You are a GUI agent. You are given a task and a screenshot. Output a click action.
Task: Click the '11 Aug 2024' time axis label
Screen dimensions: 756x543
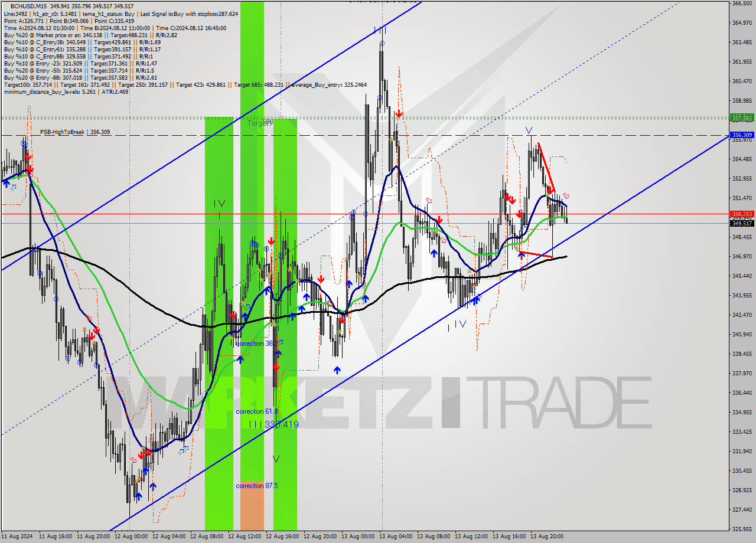click(x=17, y=537)
